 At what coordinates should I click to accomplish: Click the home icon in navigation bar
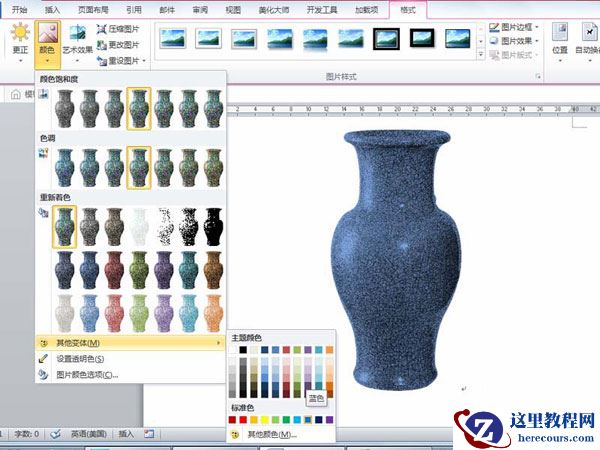pos(16,94)
